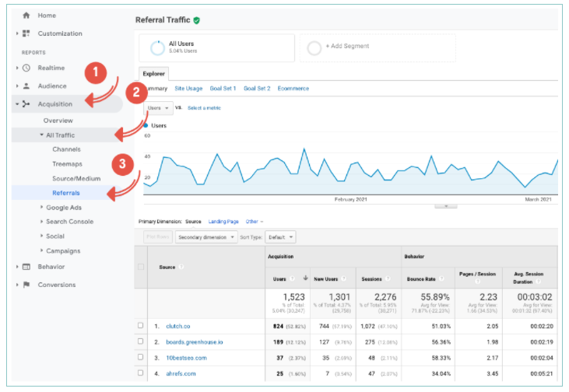The height and width of the screenshot is (392, 569).
Task: Click the Users column sort arrow
Action: point(306,278)
